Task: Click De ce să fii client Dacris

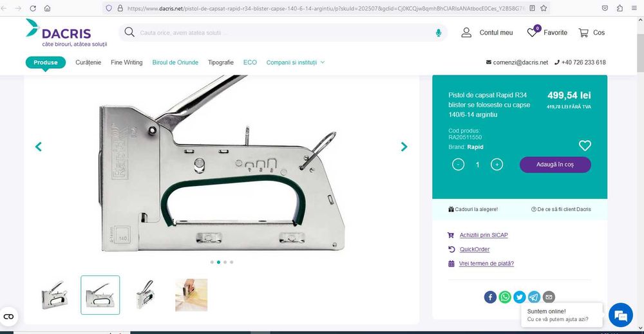Action: coord(561,209)
